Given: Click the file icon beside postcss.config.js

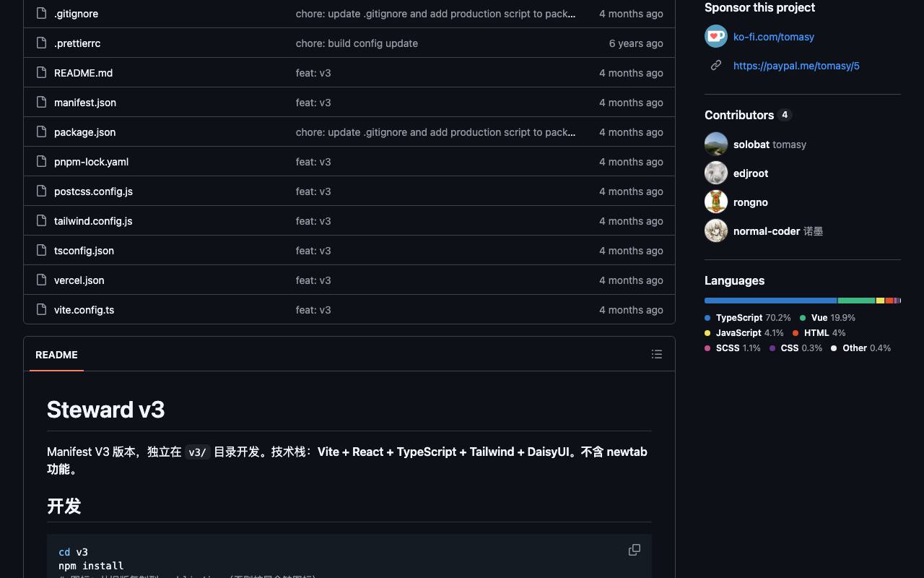Looking at the screenshot, I should pyautogui.click(x=41, y=191).
